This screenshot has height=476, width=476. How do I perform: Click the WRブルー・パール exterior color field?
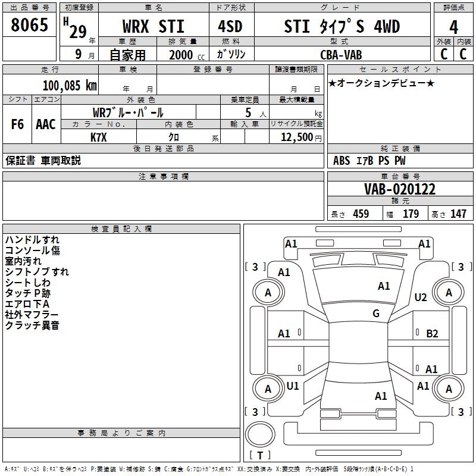pyautogui.click(x=128, y=112)
